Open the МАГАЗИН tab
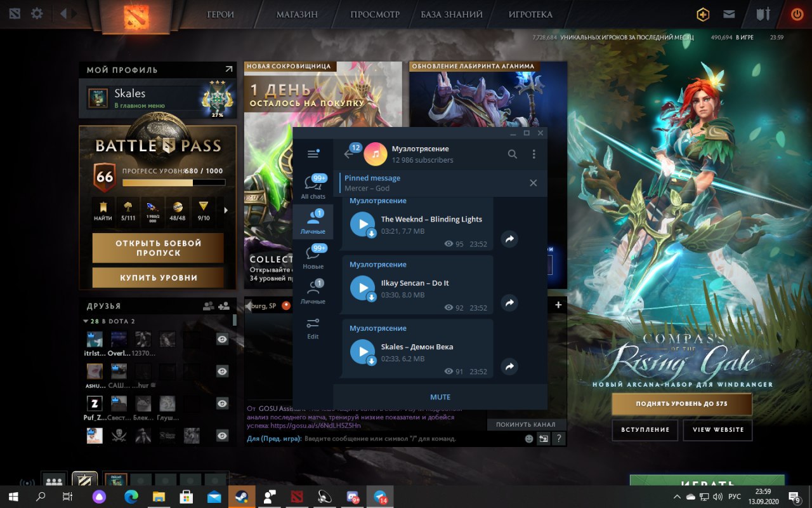812x508 pixels. 297,15
